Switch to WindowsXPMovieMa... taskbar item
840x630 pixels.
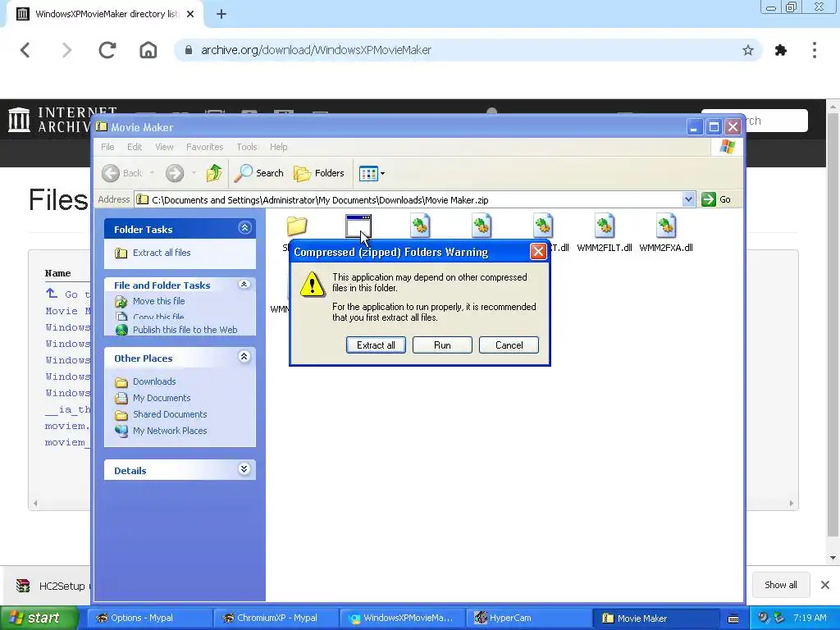[x=401, y=619]
